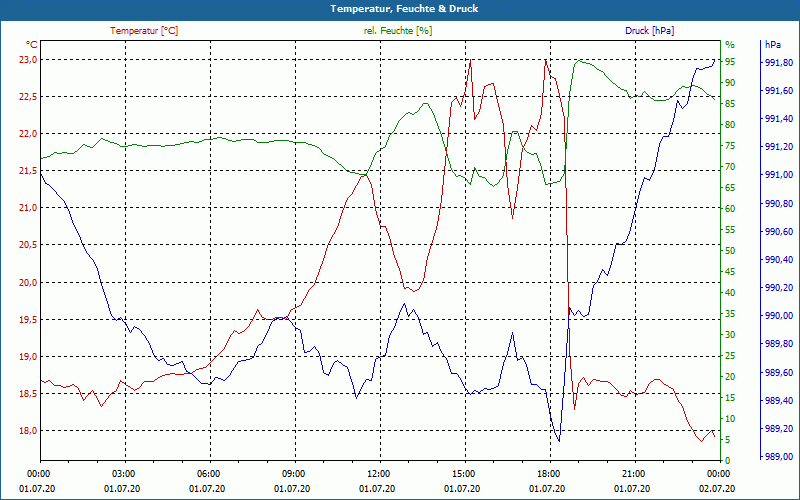The width and height of the screenshot is (800, 500).
Task: Click the 25 humidity axis value
Action: point(730,355)
